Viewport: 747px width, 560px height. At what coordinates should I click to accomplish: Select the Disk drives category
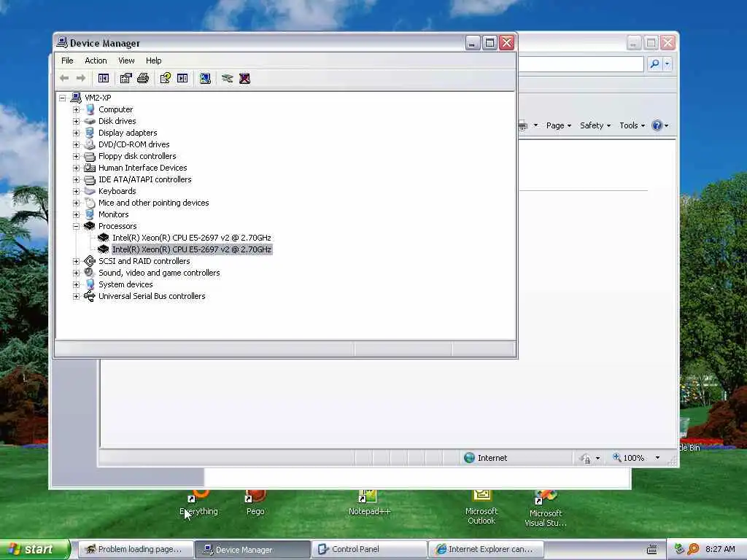pos(117,121)
